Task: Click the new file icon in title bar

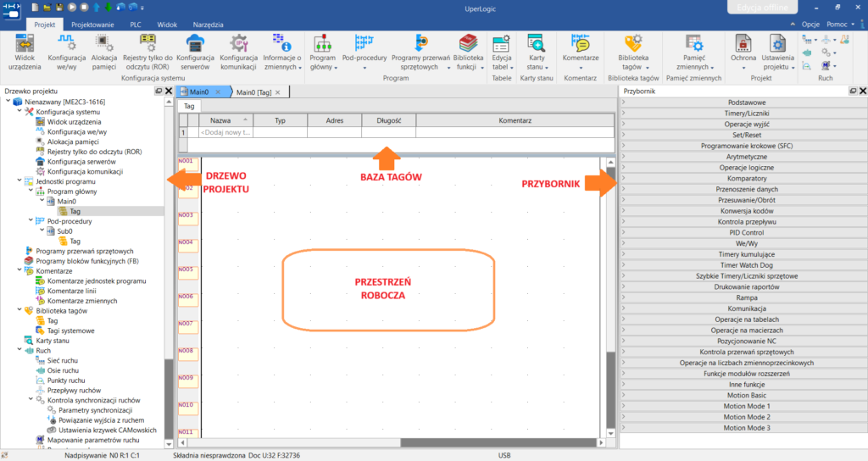Action: tap(35, 7)
